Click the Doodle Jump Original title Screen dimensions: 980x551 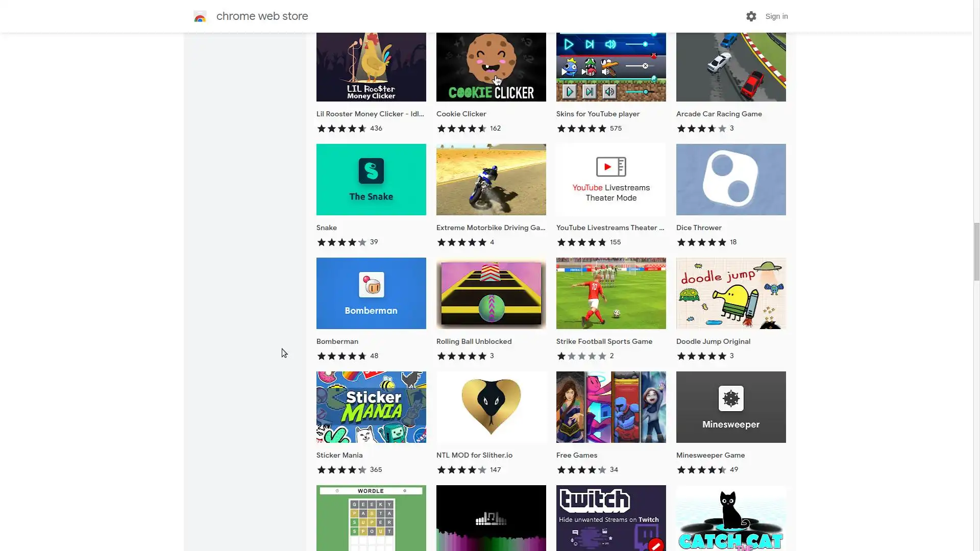[713, 341]
